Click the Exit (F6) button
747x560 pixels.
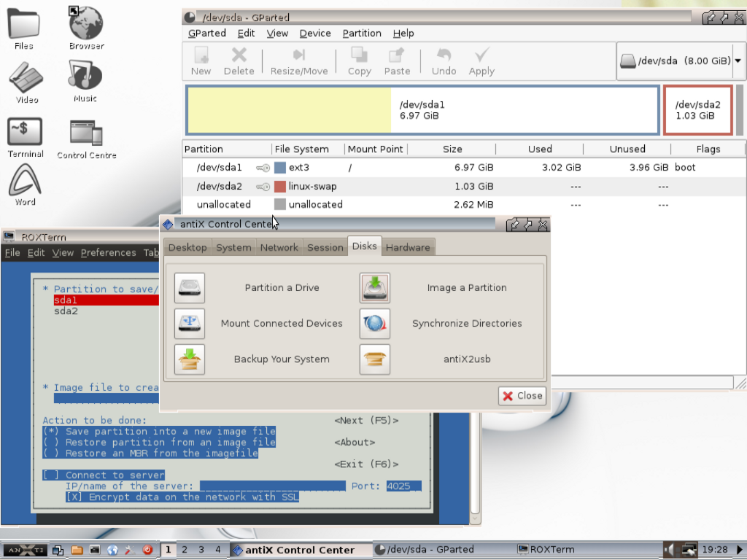tap(366, 464)
